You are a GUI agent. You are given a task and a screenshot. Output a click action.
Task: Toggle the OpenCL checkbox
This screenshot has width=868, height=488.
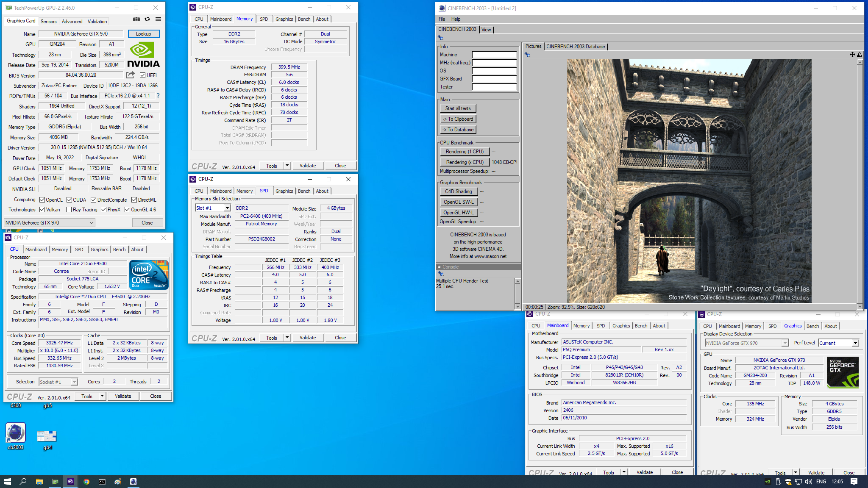tap(42, 200)
